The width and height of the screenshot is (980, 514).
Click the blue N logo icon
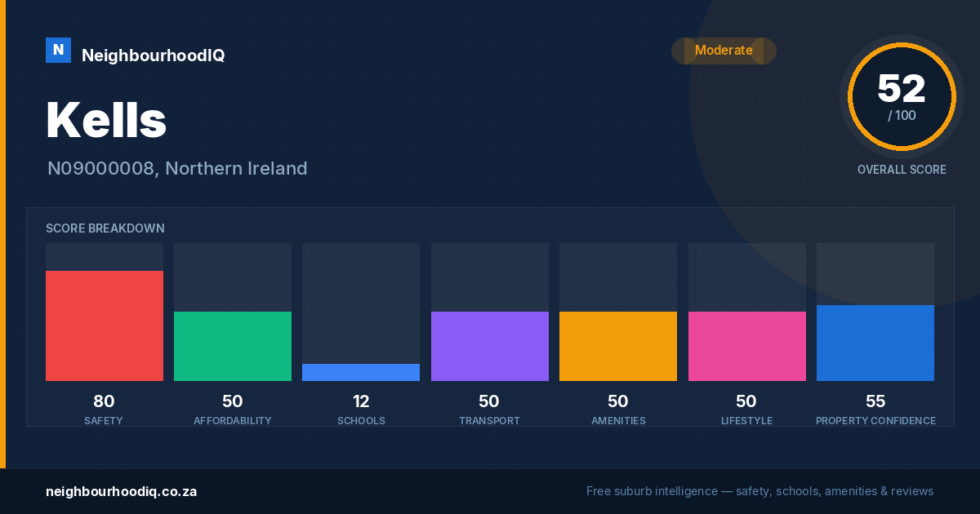tap(58, 50)
